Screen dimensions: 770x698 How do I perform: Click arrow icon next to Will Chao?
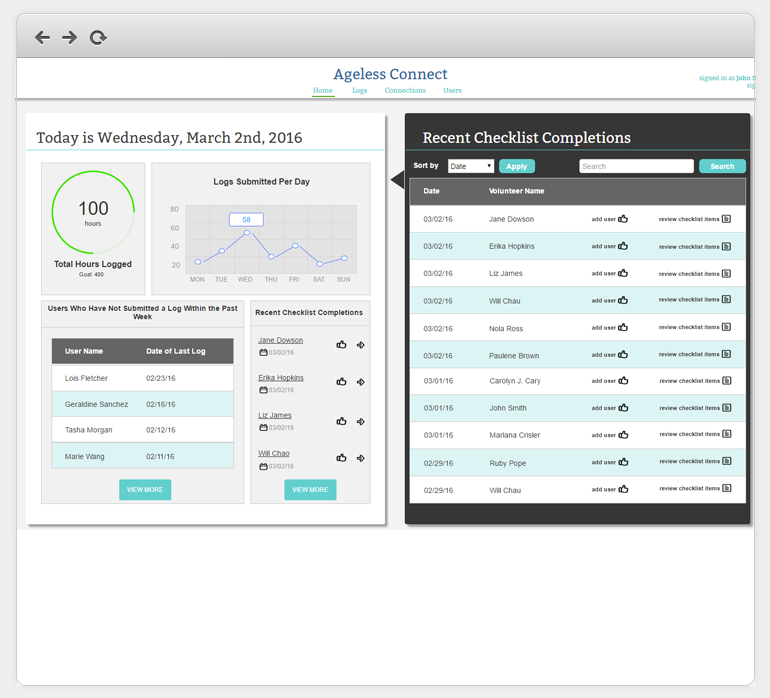(x=361, y=458)
